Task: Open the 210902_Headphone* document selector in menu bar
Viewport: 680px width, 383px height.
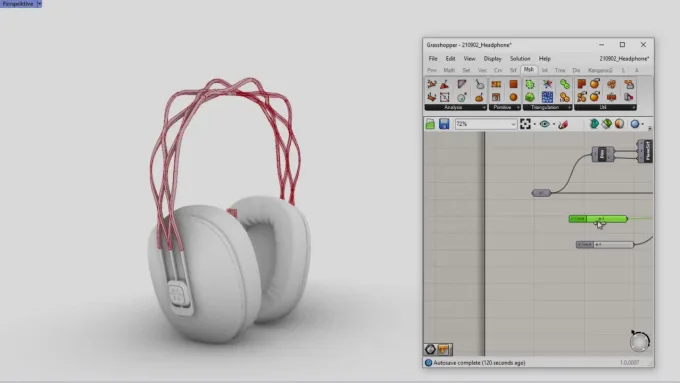Action: click(624, 59)
